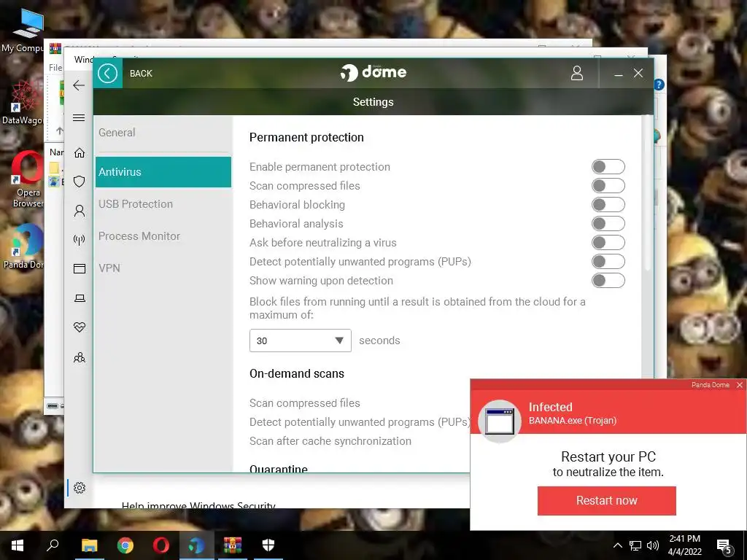
Task: Open the File menu in WinRAR window
Action: [x=55, y=68]
